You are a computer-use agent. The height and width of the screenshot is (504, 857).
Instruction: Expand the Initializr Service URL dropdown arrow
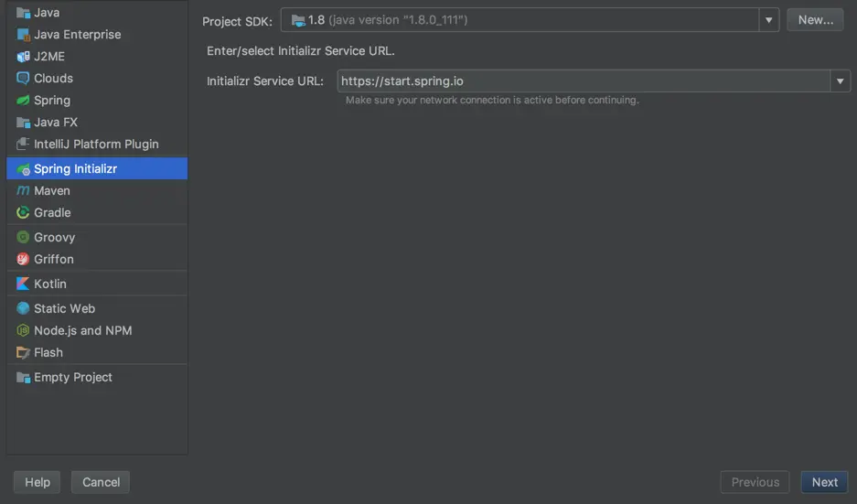click(x=840, y=80)
